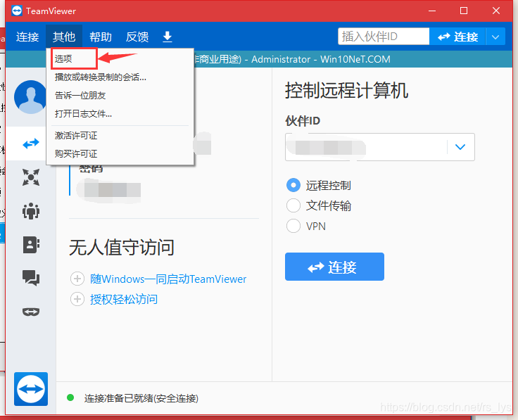Click 随Windows一同启动TeamViewer link
Screen dimensions: 518x420
168,279
